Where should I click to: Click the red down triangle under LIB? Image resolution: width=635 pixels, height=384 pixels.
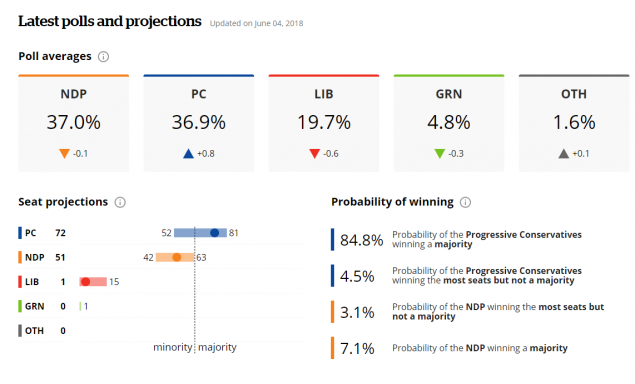tap(315, 154)
